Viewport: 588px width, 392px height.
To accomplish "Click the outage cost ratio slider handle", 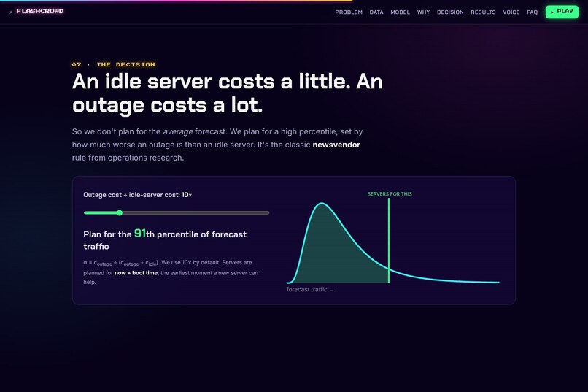I will (x=120, y=212).
